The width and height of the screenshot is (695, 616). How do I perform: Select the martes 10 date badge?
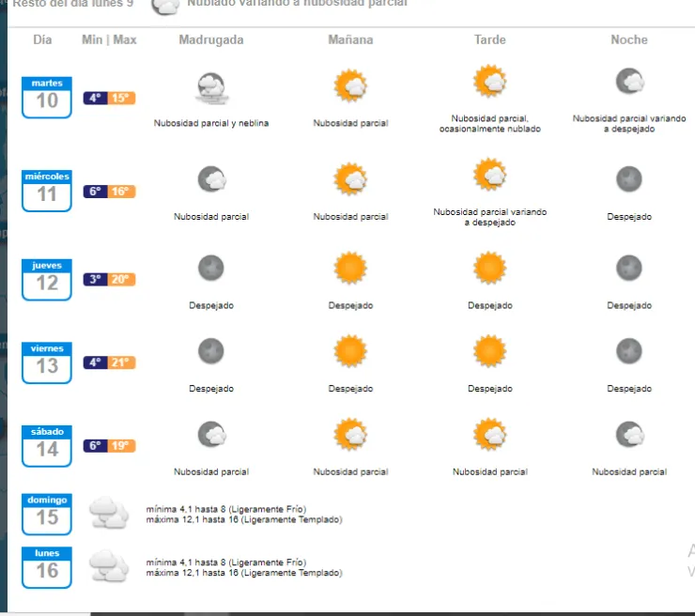tap(47, 98)
